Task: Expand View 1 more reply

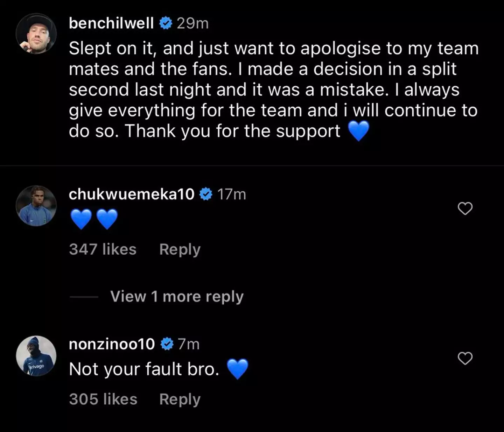Action: point(177,297)
